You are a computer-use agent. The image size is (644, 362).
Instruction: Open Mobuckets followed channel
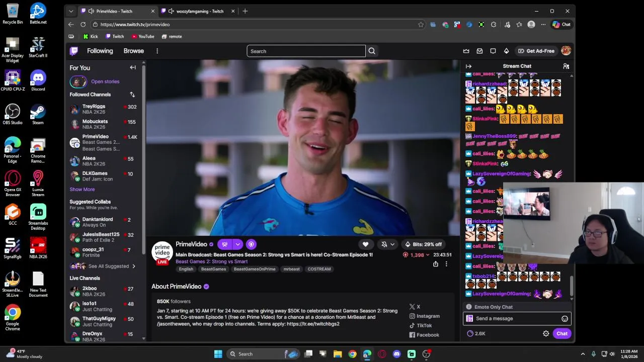click(105, 124)
